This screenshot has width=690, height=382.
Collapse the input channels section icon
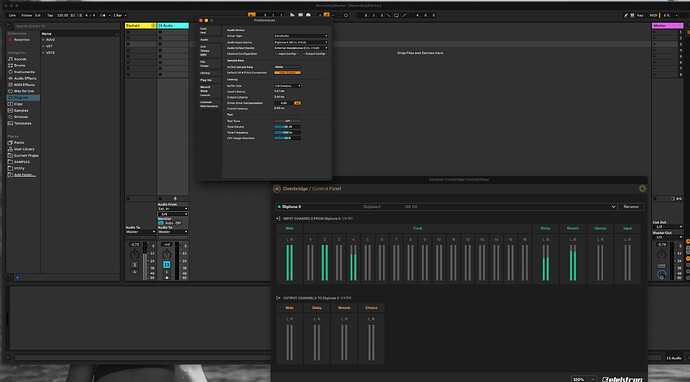coord(278,218)
